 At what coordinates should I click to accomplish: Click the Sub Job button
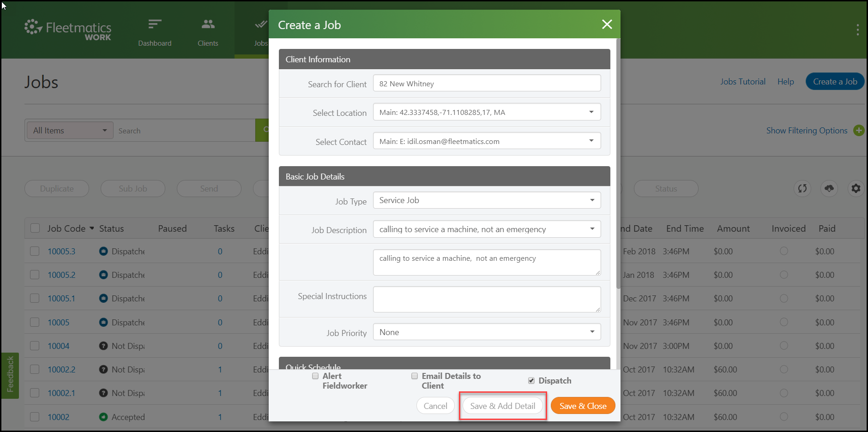pos(133,188)
